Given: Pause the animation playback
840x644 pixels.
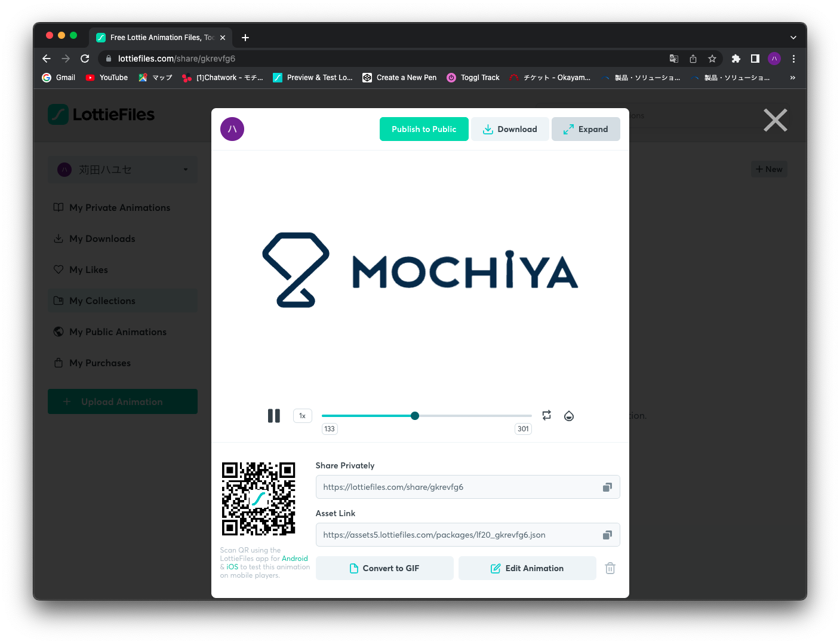Looking at the screenshot, I should click(274, 416).
